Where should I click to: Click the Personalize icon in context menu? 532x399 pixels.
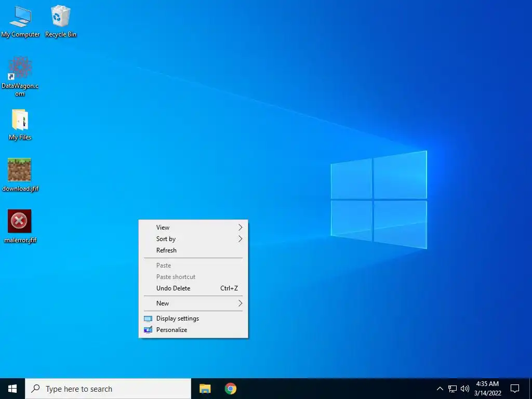click(x=148, y=330)
